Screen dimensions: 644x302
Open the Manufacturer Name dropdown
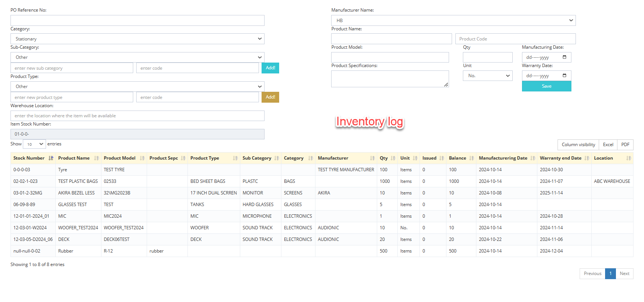click(x=453, y=21)
